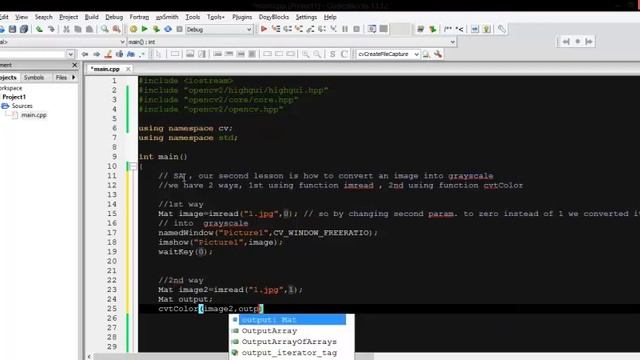Expand the Sources folder in project tree
This screenshot has width=640, height=360.
5,106
